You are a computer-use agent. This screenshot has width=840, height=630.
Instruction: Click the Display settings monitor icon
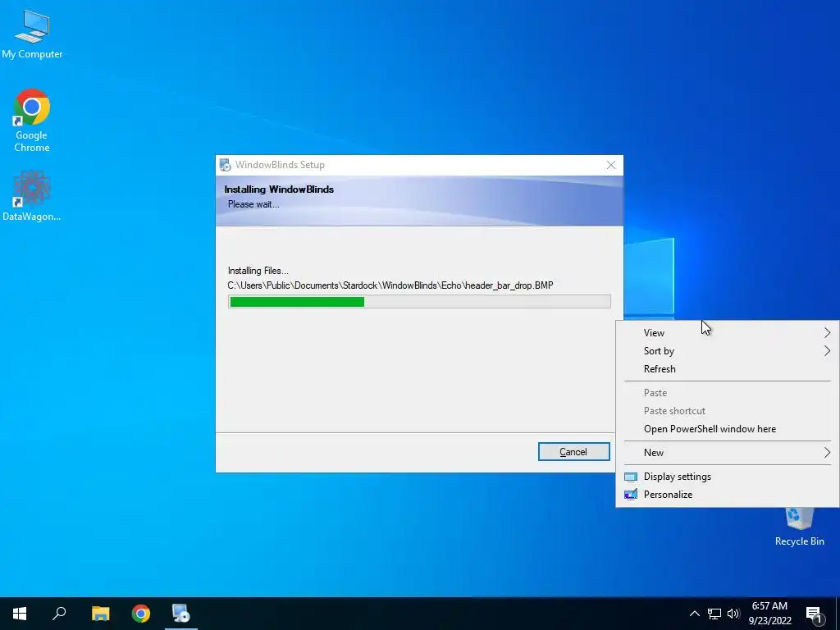(631, 477)
